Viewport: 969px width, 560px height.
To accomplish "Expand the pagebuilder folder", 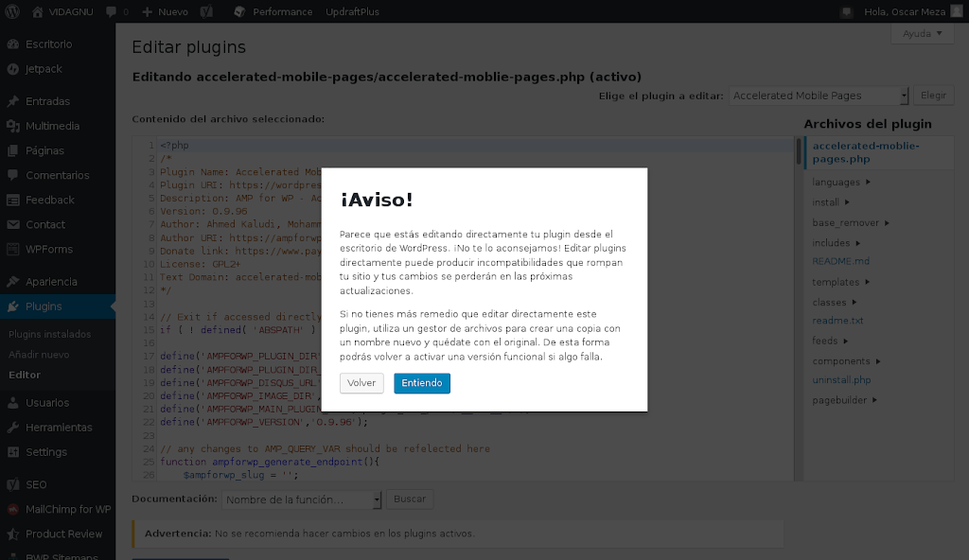I will point(844,400).
